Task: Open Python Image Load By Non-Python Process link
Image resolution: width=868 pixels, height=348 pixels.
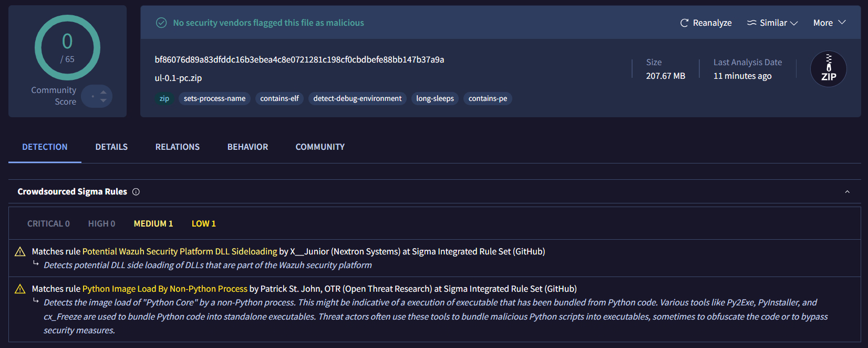Action: [x=164, y=289]
